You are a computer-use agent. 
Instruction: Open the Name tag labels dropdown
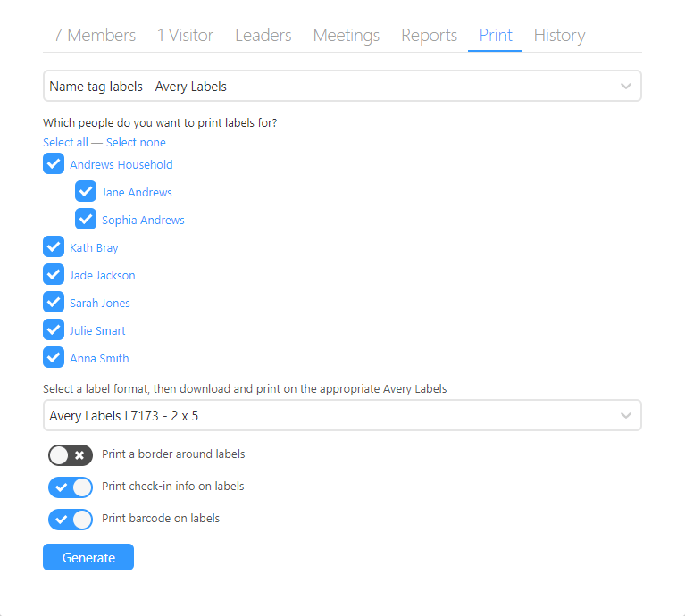click(342, 87)
